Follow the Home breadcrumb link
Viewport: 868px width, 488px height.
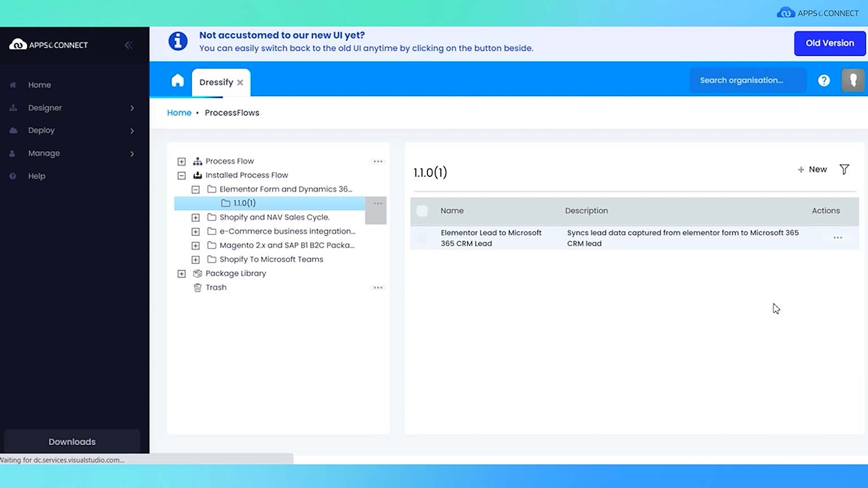coord(179,113)
